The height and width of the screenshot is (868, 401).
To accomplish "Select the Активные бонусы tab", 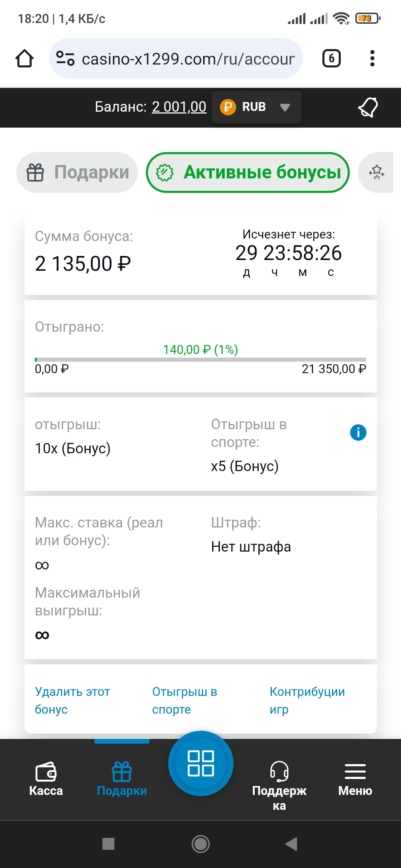I will [248, 172].
